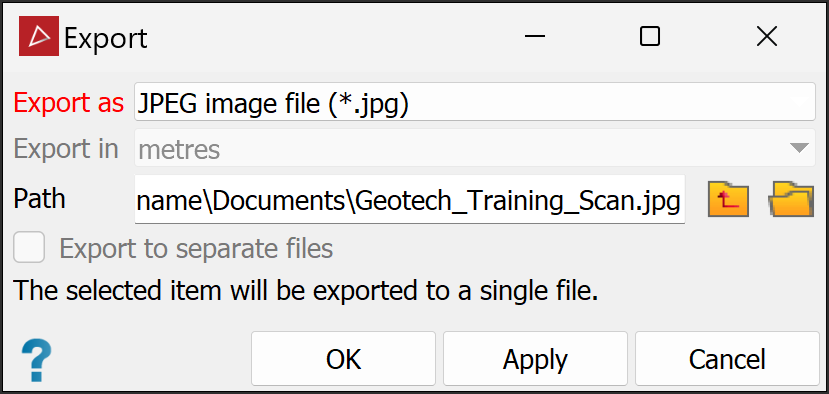Screen dimensions: 829x394
Task: Confirm export with the OK button
Action: point(343,359)
